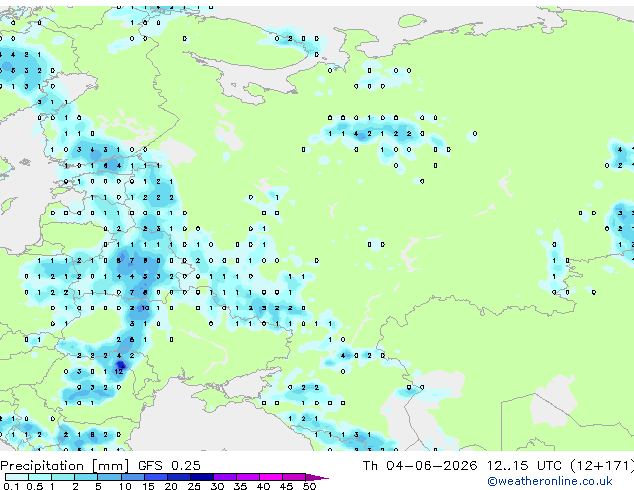
Task: Click the '0.1' legend scale label
Action: (12, 486)
